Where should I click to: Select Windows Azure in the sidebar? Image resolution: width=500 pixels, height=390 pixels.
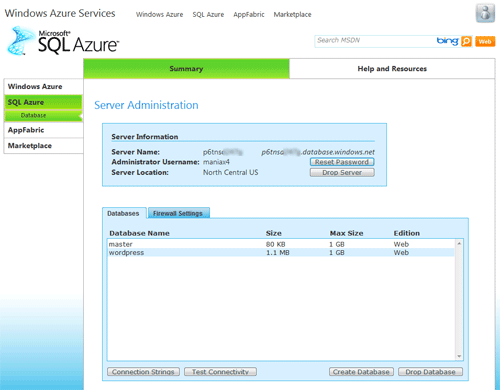pos(43,87)
